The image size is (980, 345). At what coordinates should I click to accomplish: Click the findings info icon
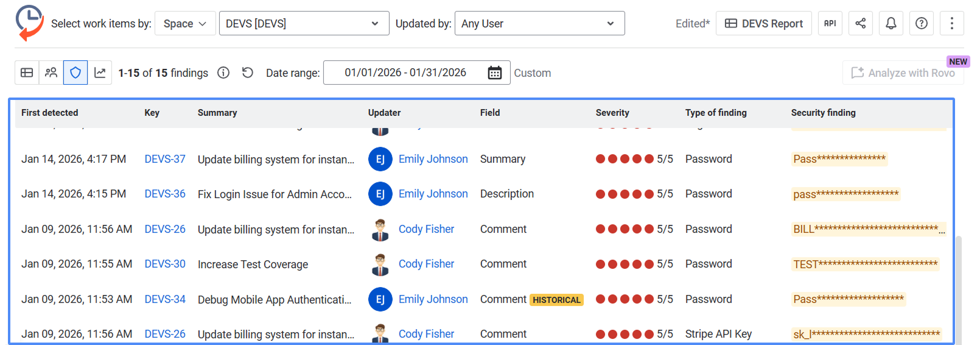[x=223, y=73]
